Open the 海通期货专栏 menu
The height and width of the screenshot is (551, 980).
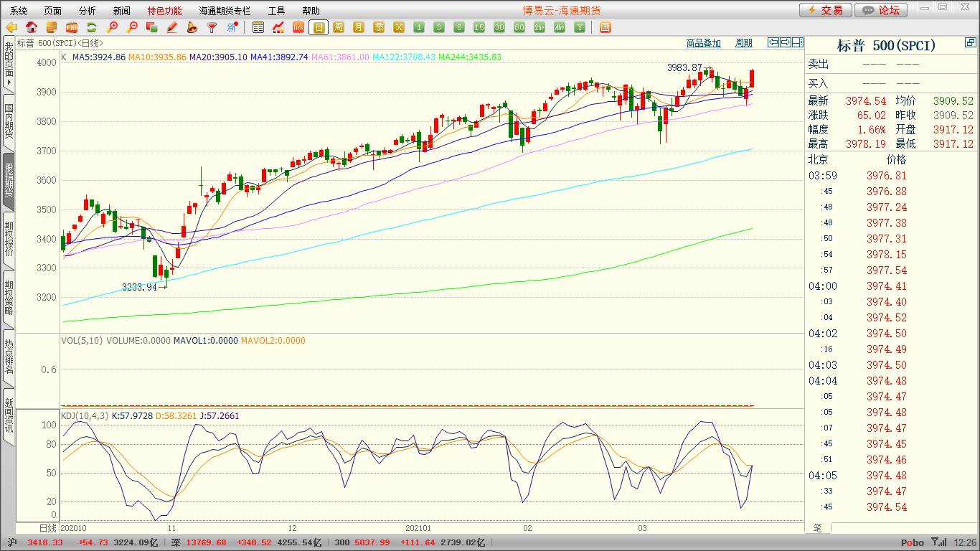pyautogui.click(x=225, y=11)
